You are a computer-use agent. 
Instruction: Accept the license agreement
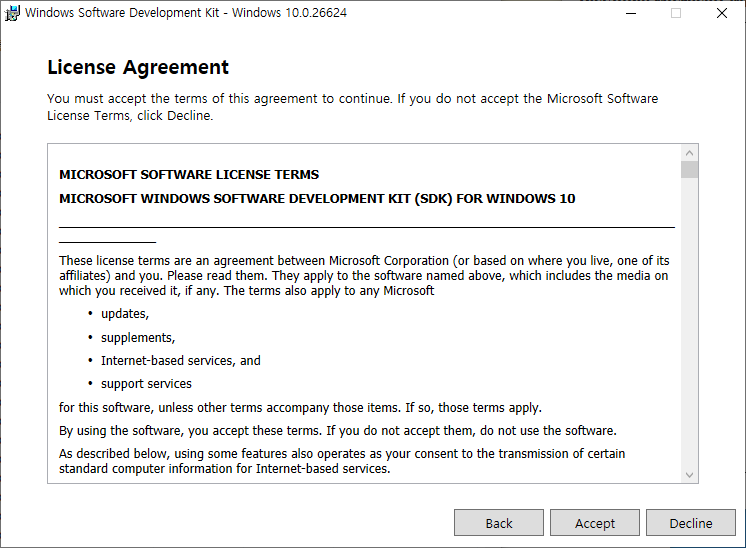(x=595, y=523)
